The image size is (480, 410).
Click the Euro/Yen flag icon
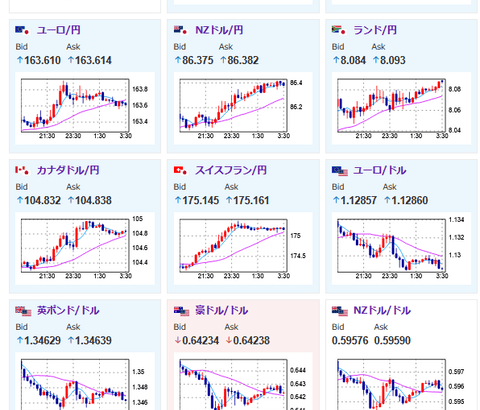[22, 30]
